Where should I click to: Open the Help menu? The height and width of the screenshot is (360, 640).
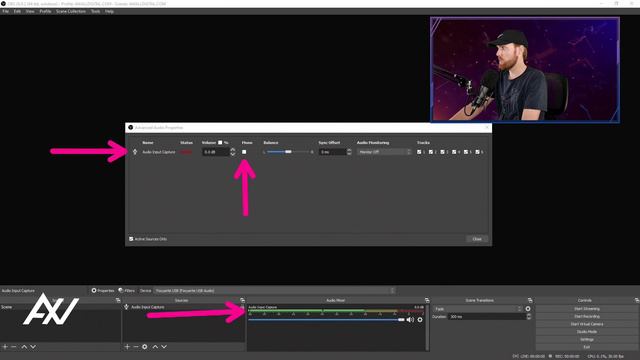tap(109, 11)
